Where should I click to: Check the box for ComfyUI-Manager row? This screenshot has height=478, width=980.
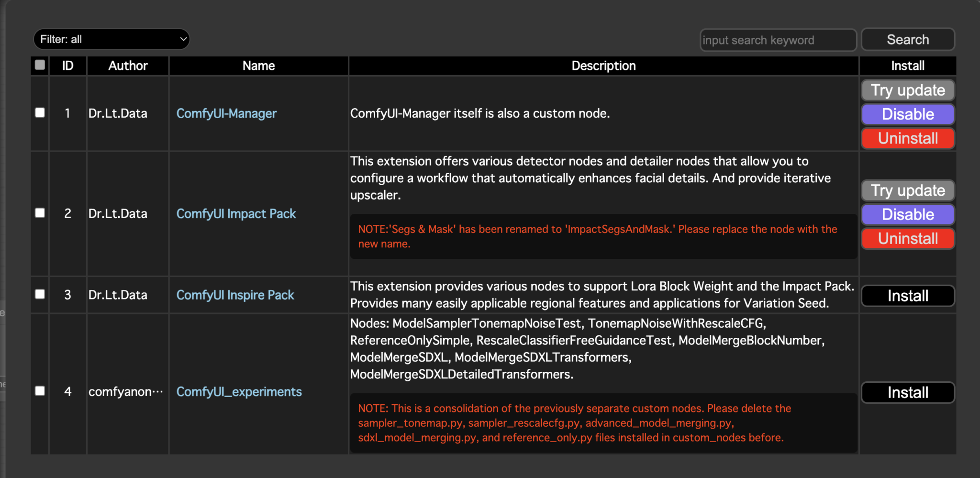pyautogui.click(x=40, y=113)
